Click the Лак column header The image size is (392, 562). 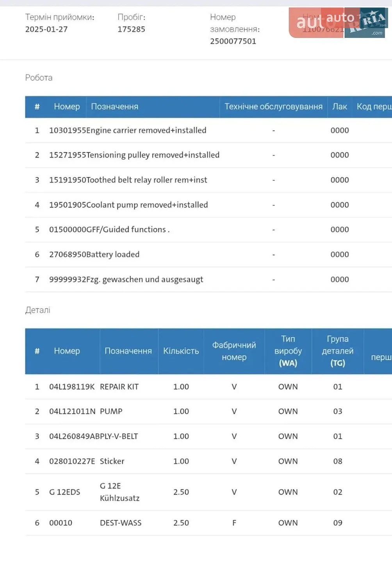pos(339,107)
